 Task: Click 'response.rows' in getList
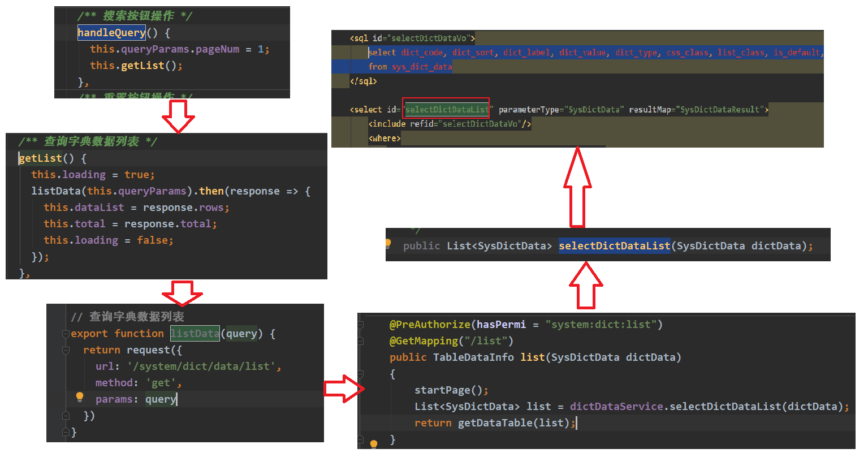[x=183, y=208]
